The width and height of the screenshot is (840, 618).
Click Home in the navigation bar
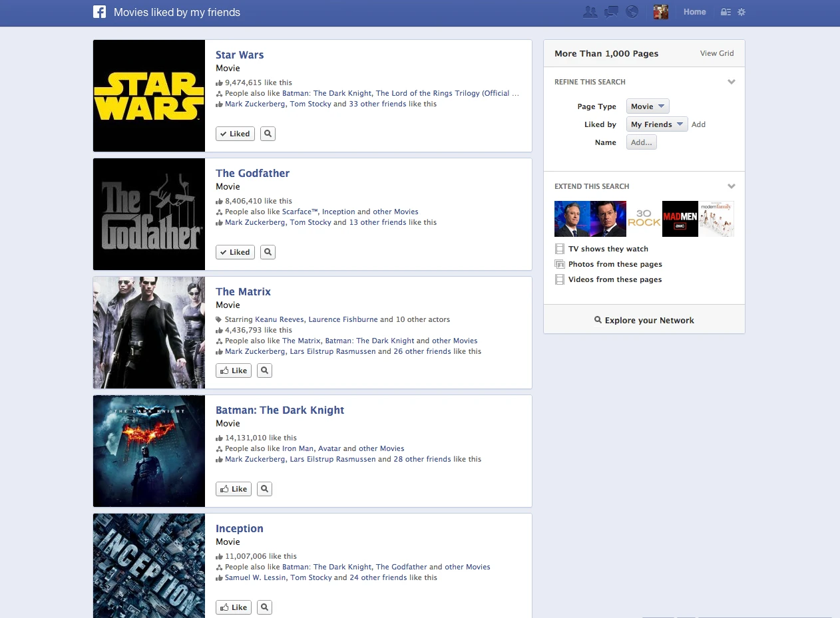pyautogui.click(x=694, y=11)
